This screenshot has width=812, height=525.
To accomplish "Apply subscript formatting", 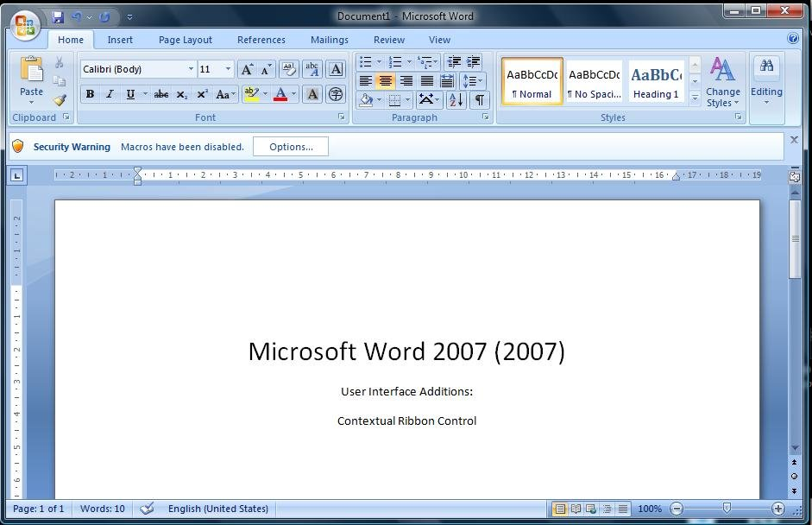I will click(182, 94).
